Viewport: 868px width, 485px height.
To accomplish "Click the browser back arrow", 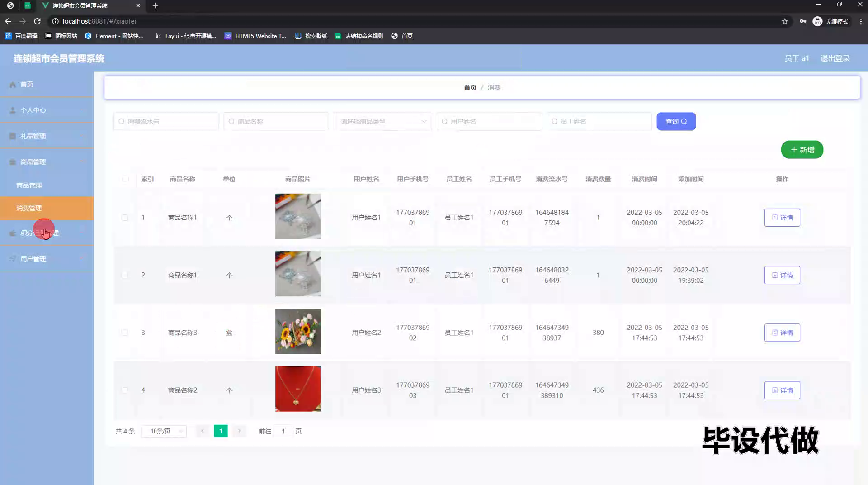I will [x=8, y=21].
